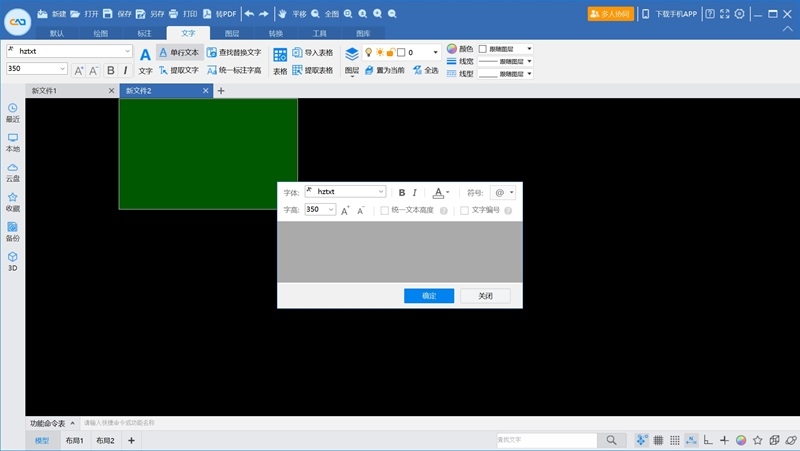800x451 pixels.
Task: Expand the 字高 350 height dropdown in dialog
Action: pos(331,210)
